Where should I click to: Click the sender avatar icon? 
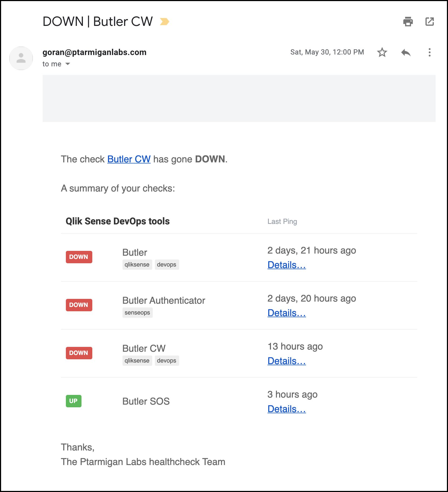click(21, 58)
